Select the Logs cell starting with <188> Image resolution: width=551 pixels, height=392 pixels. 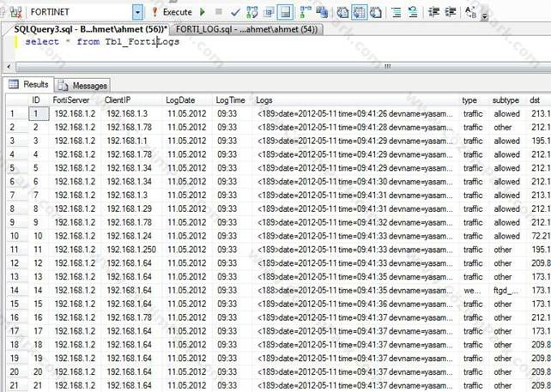[x=355, y=291]
